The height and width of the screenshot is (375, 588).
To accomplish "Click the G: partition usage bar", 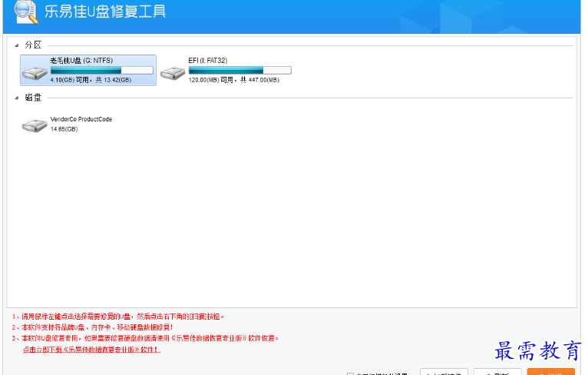I will coord(101,70).
